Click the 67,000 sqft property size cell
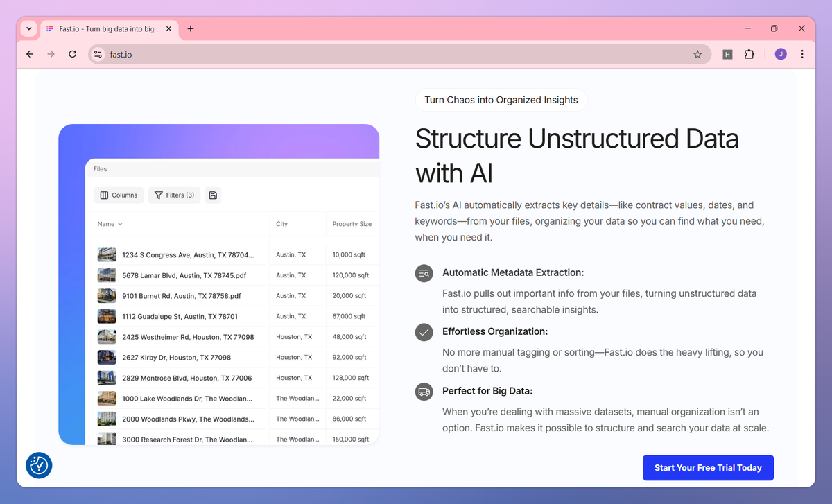The width and height of the screenshot is (832, 504). click(x=349, y=316)
